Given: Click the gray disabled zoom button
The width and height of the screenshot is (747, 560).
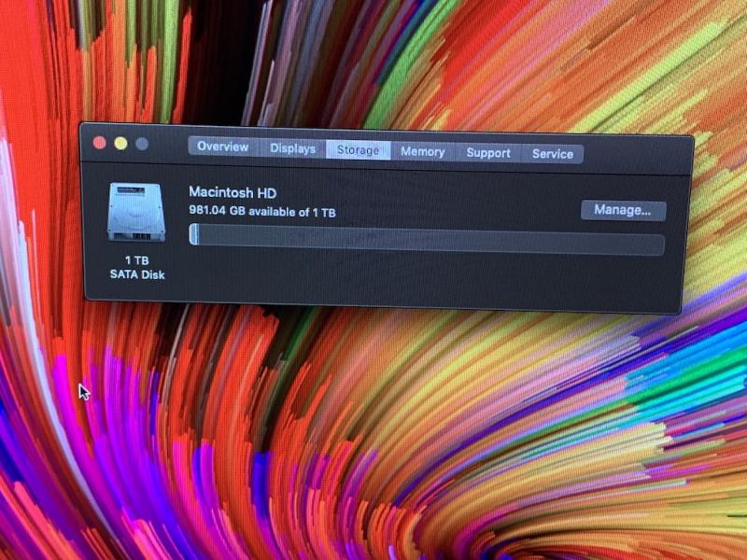Looking at the screenshot, I should 142,144.
